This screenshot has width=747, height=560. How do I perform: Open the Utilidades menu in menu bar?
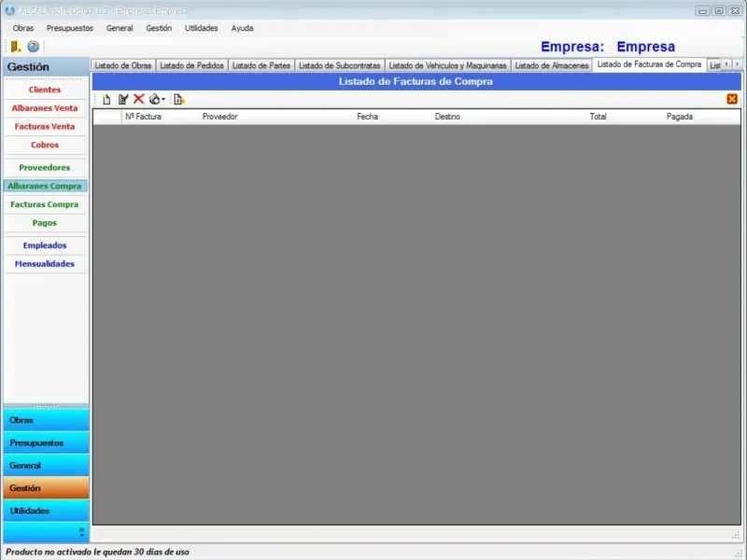(202, 28)
